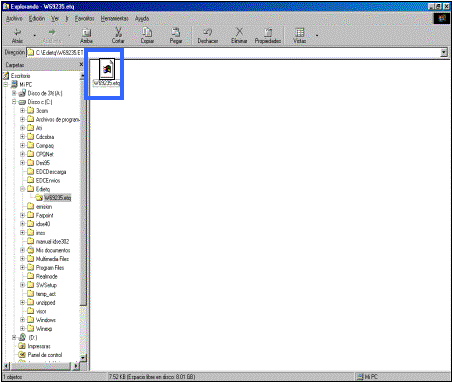Go back with the Atrás button

[x=17, y=36]
